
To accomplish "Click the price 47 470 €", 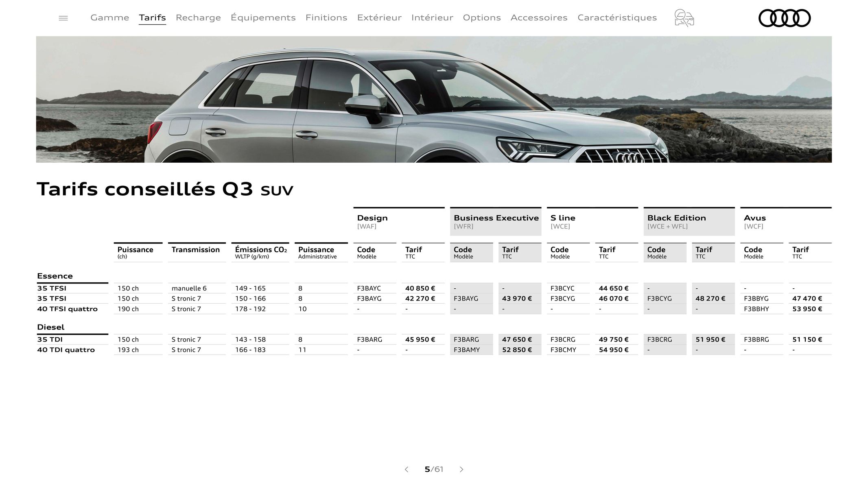I will click(807, 298).
